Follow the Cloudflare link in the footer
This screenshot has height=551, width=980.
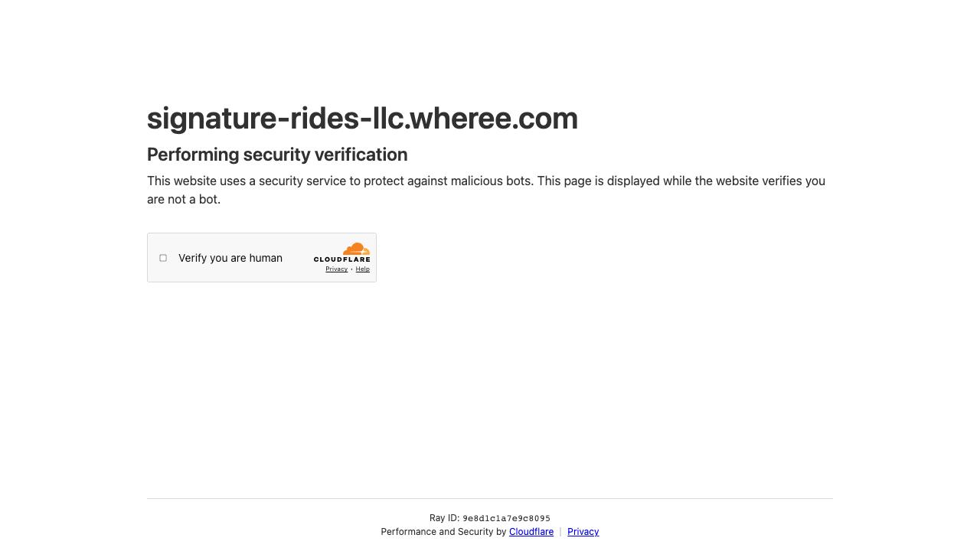tap(531, 532)
